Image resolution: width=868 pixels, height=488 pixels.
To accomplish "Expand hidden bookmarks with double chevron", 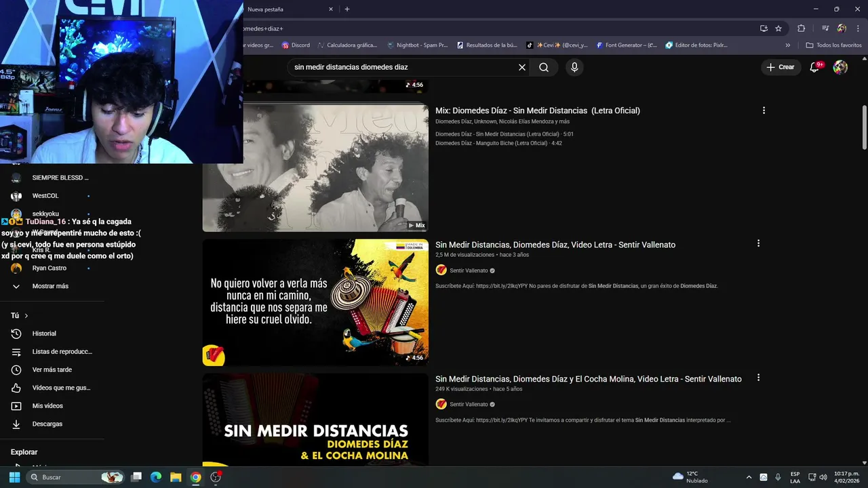I will pyautogui.click(x=788, y=45).
